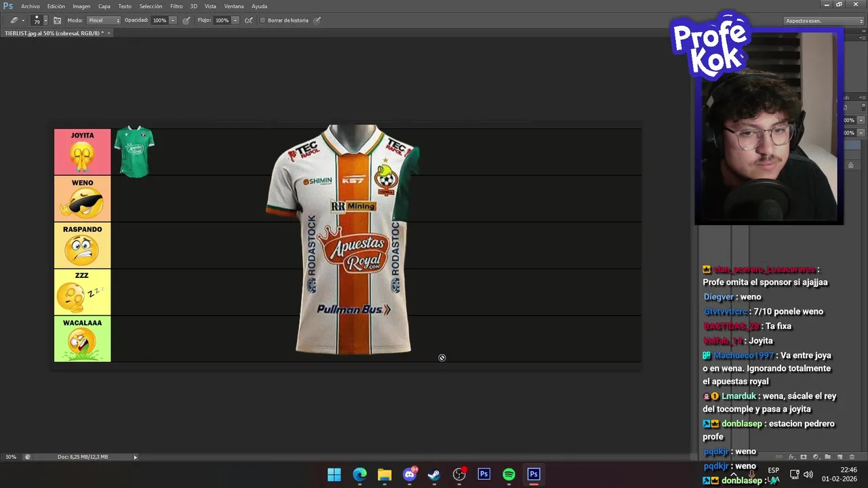Open Microsoft Edge from taskbar
The height and width of the screenshot is (488, 868).
[359, 474]
